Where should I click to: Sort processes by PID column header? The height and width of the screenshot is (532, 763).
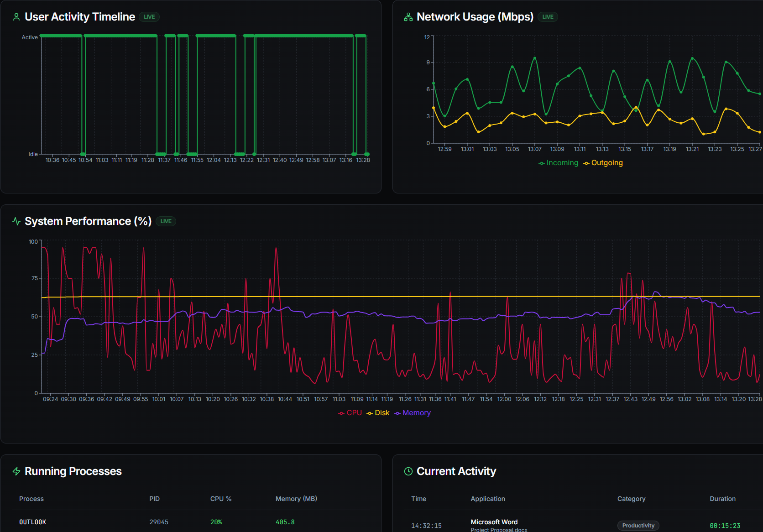pos(154,499)
